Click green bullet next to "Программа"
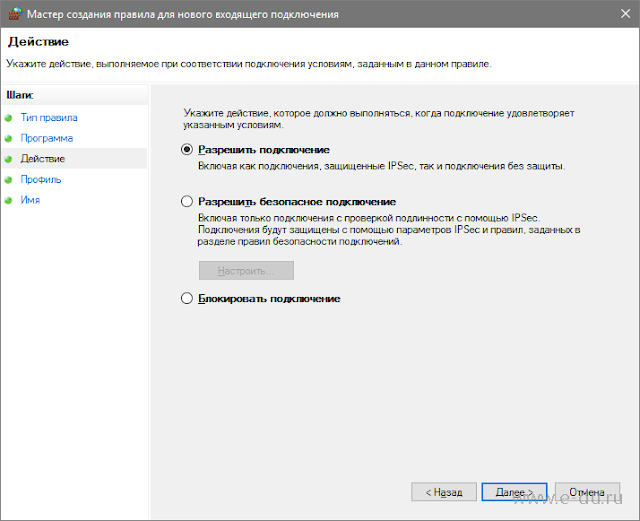Screen dimensions: 640x521 pos(9,138)
